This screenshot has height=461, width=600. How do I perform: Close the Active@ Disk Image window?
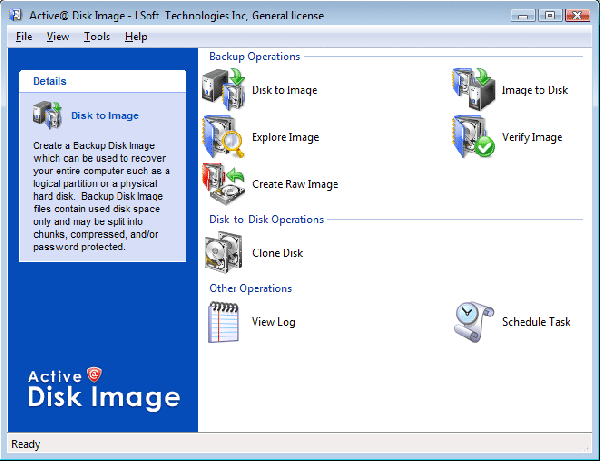click(x=577, y=15)
